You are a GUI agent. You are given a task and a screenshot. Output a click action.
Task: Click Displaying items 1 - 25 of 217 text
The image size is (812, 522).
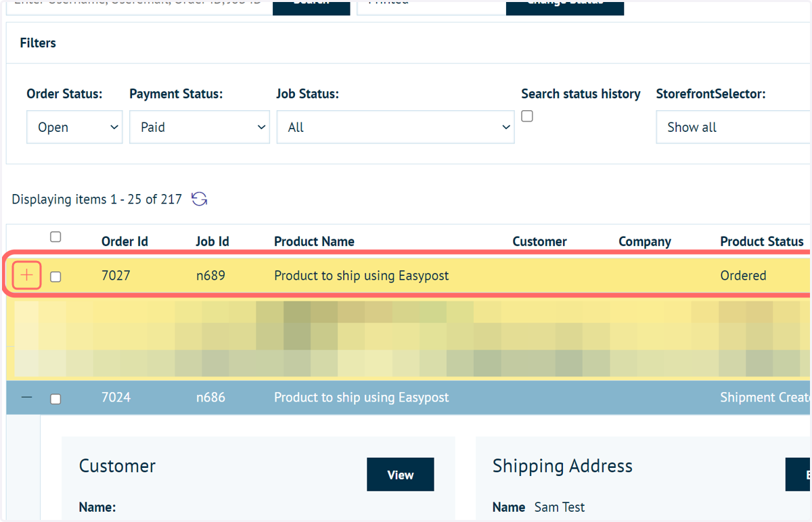pyautogui.click(x=97, y=199)
